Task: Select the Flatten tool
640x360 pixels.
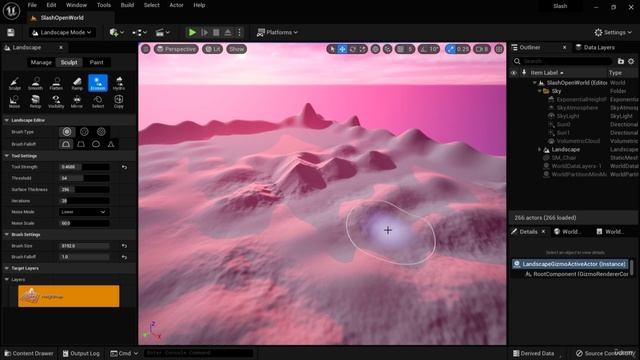Action: 56,83
